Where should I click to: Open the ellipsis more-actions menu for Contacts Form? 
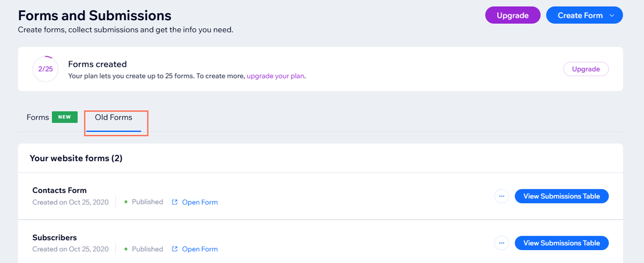coord(501,196)
